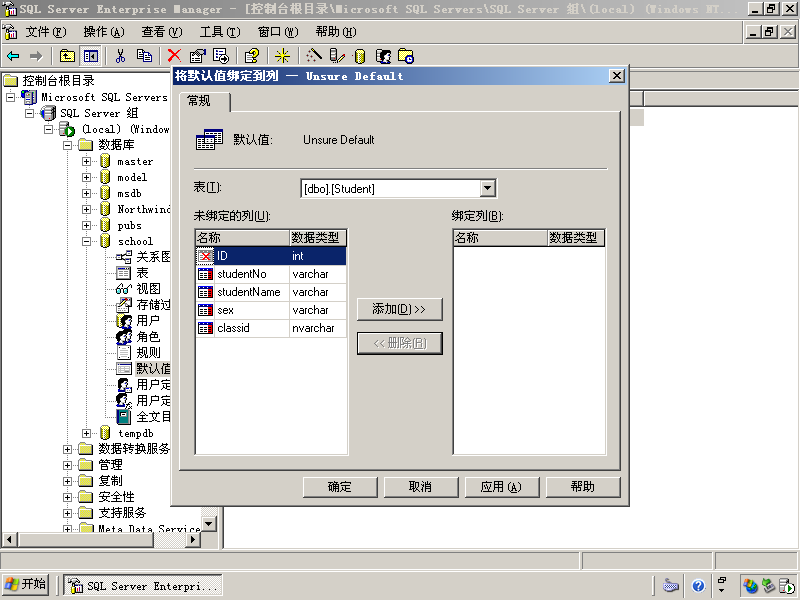
Task: Toggle the show/hide console tree icon
Action: click(91, 56)
